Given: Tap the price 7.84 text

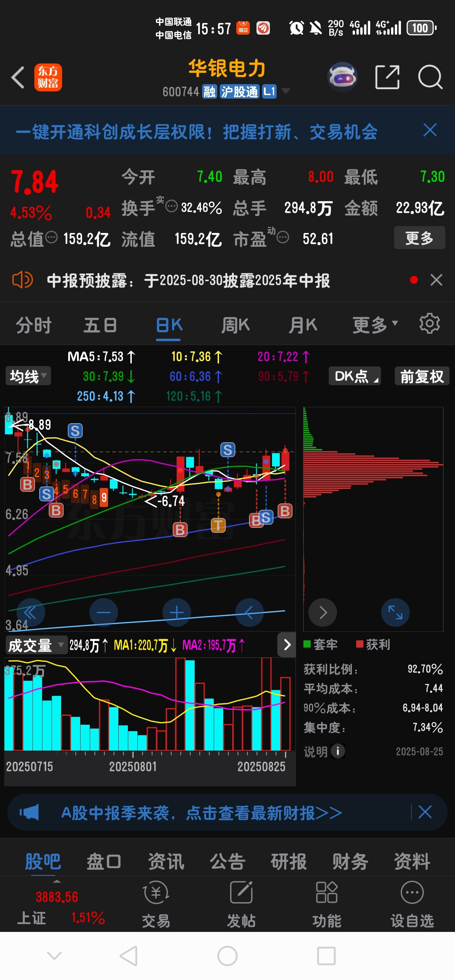Looking at the screenshot, I should [x=35, y=182].
